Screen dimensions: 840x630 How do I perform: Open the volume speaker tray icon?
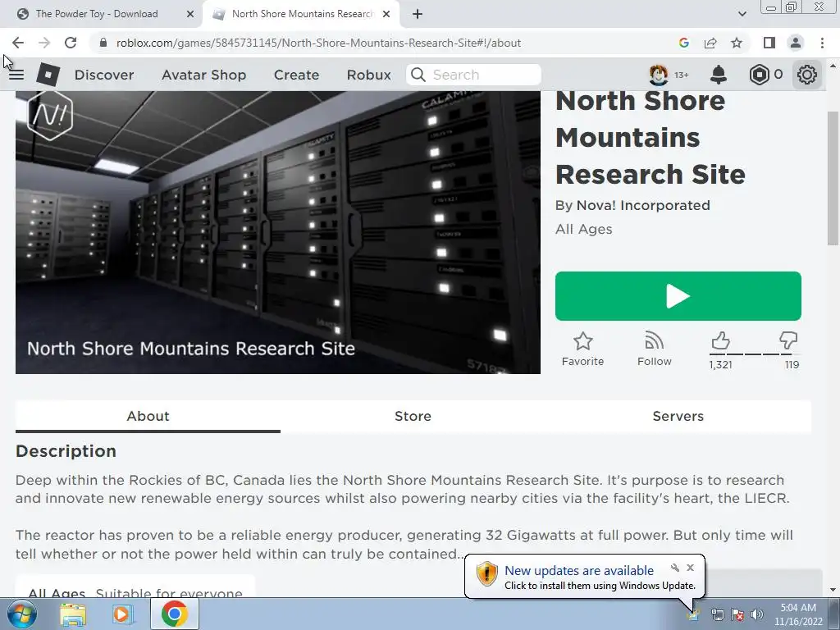click(x=757, y=614)
